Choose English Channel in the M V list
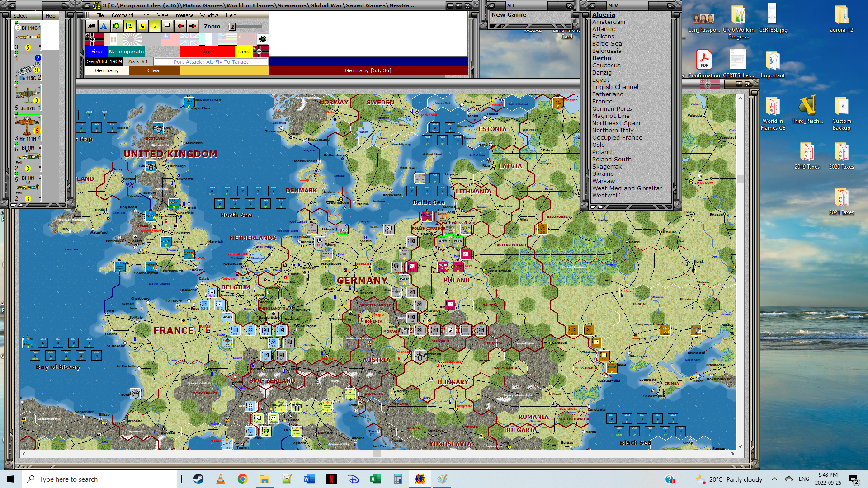Viewport: 868px width, 488px height. (x=615, y=87)
